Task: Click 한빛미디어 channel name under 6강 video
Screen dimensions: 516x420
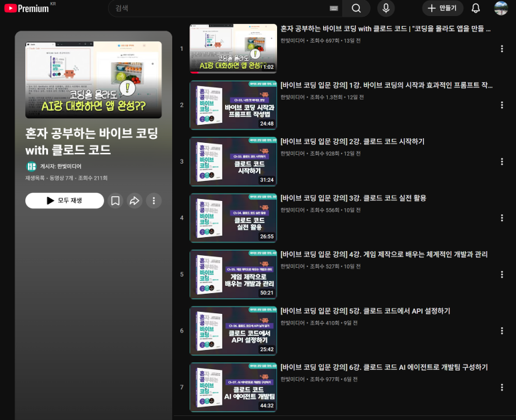Action: [x=292, y=379]
